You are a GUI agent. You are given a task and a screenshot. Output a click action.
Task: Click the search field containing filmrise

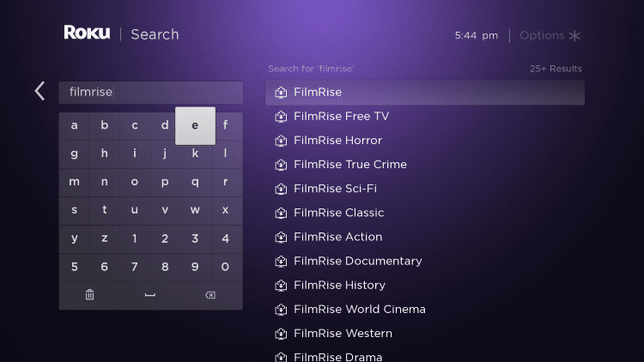(x=151, y=93)
